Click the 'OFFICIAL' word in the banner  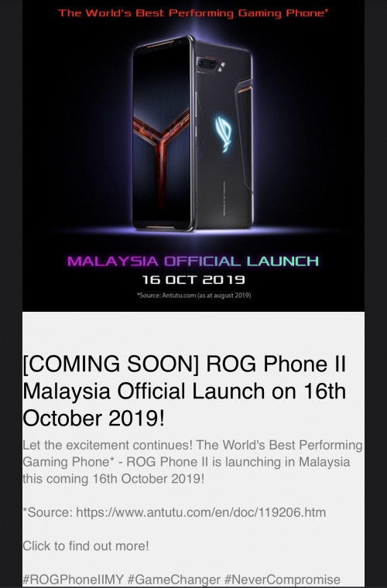(x=202, y=261)
